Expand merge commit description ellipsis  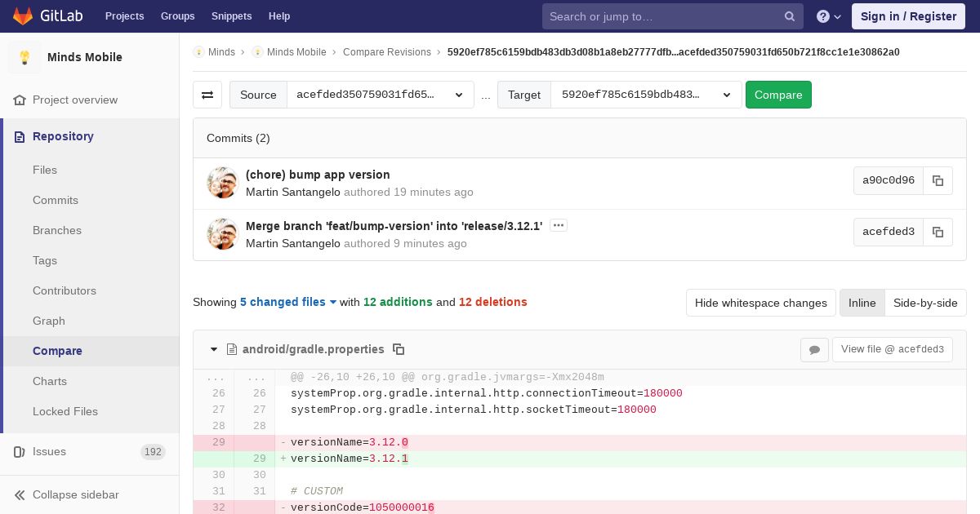559,225
